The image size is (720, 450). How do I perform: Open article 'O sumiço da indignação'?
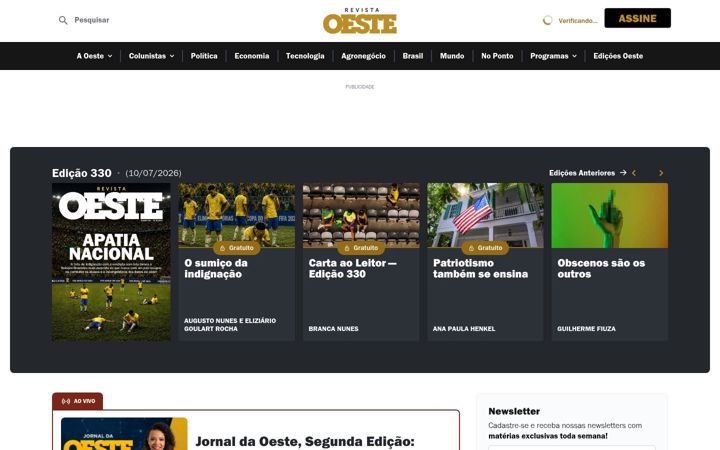pyautogui.click(x=216, y=269)
